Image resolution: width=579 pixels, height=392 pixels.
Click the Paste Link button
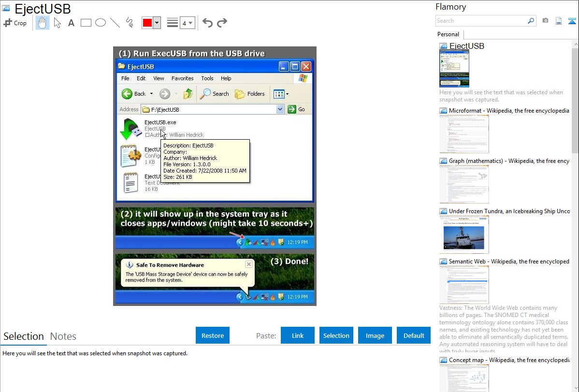click(298, 335)
